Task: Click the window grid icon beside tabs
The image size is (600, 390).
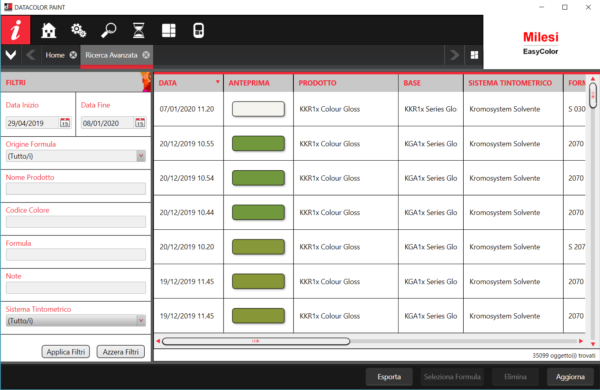Action: coord(474,55)
